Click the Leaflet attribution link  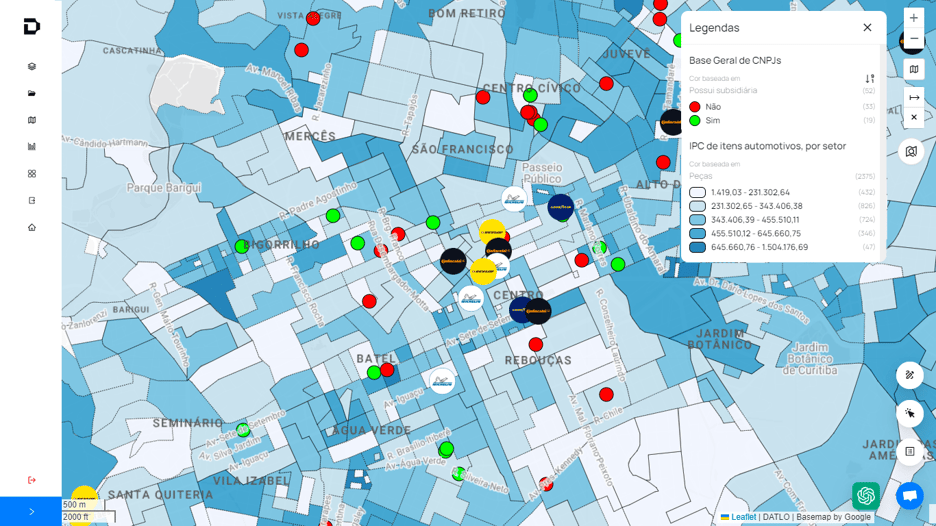point(743,517)
